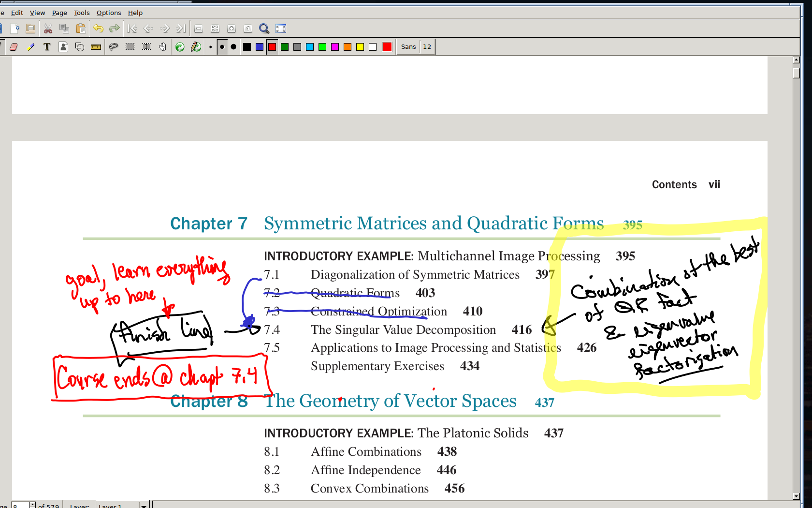Image resolution: width=812 pixels, height=508 pixels.
Task: Open the Layer dropdown in status bar
Action: click(x=144, y=506)
